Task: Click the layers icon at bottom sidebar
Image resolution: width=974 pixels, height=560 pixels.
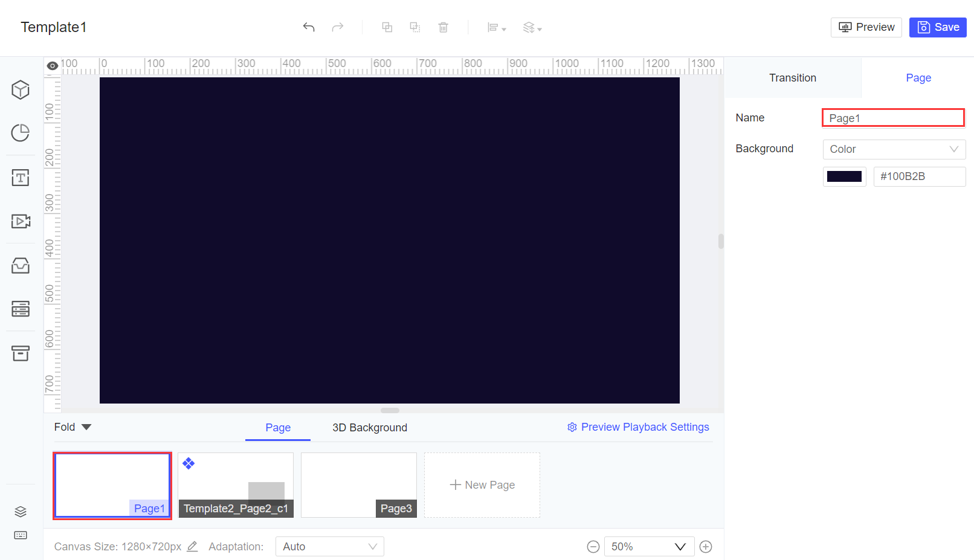Action: (x=21, y=511)
